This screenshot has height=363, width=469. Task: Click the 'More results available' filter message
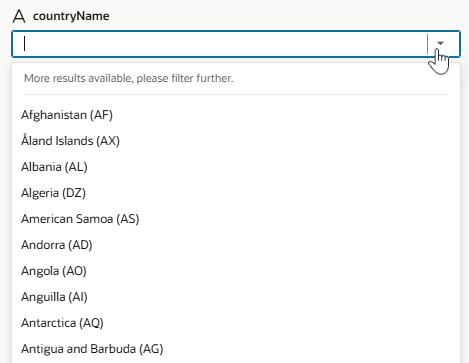click(x=129, y=78)
